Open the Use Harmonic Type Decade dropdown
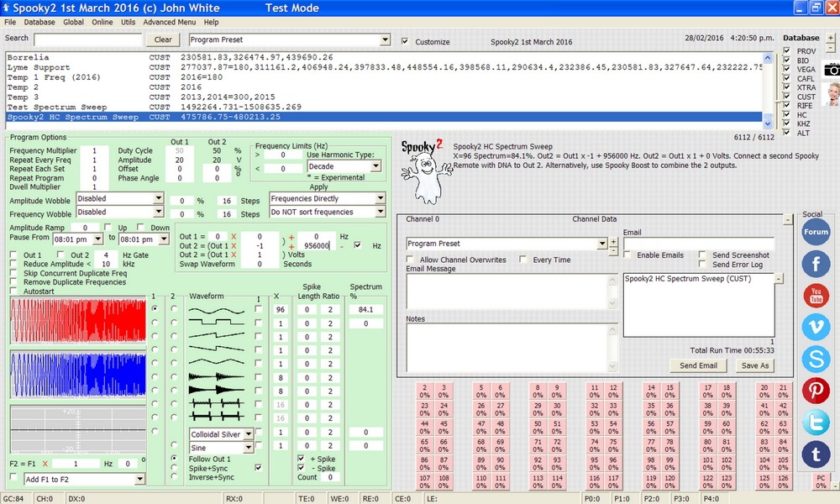 [x=375, y=166]
